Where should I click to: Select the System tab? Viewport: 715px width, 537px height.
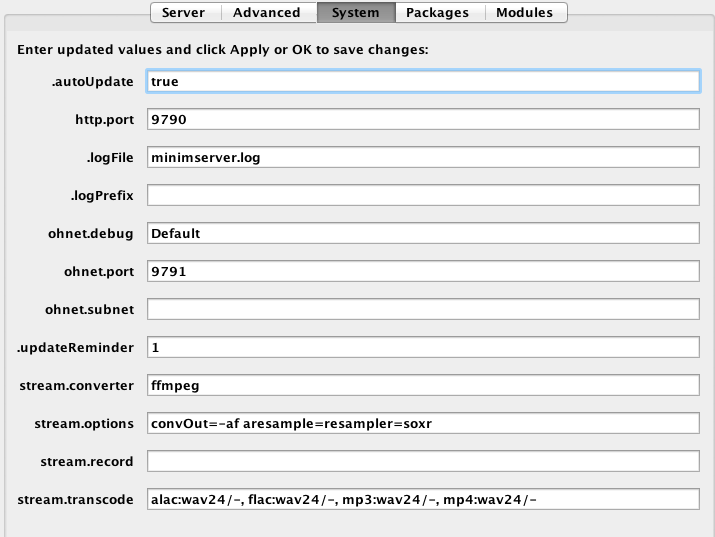pos(356,12)
